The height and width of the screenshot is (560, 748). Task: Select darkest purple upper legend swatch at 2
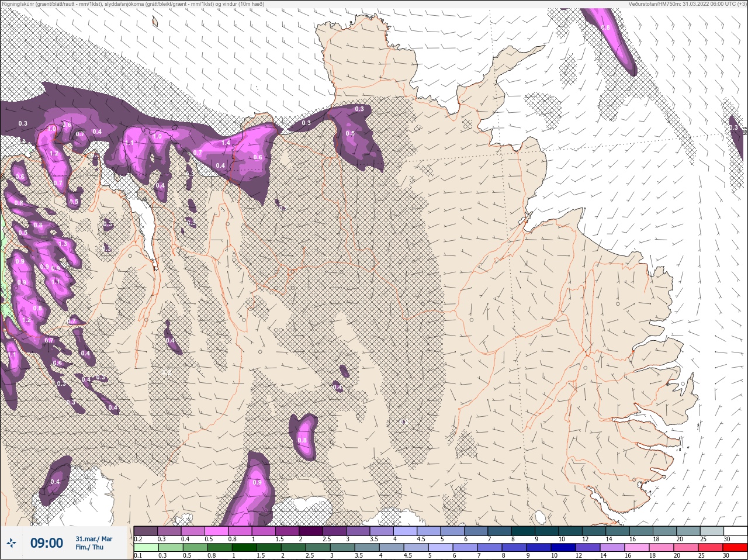tap(311, 531)
